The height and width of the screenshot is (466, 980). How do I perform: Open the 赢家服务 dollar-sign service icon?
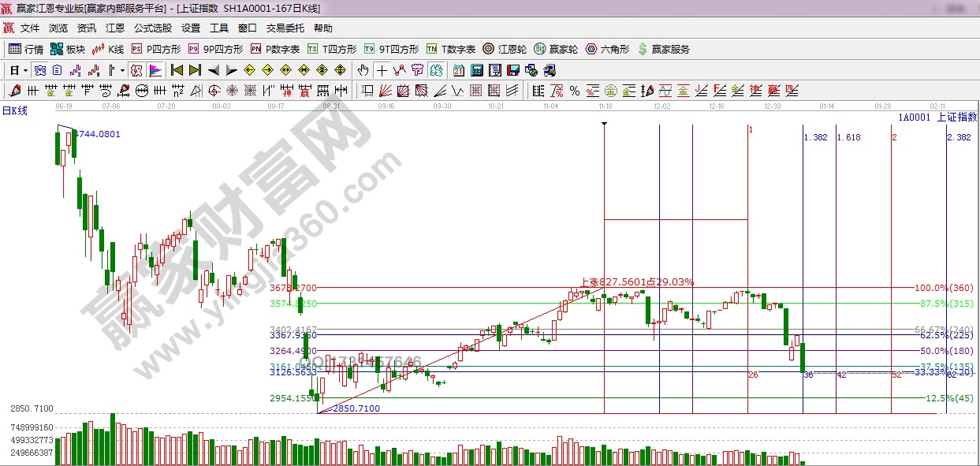(663, 49)
